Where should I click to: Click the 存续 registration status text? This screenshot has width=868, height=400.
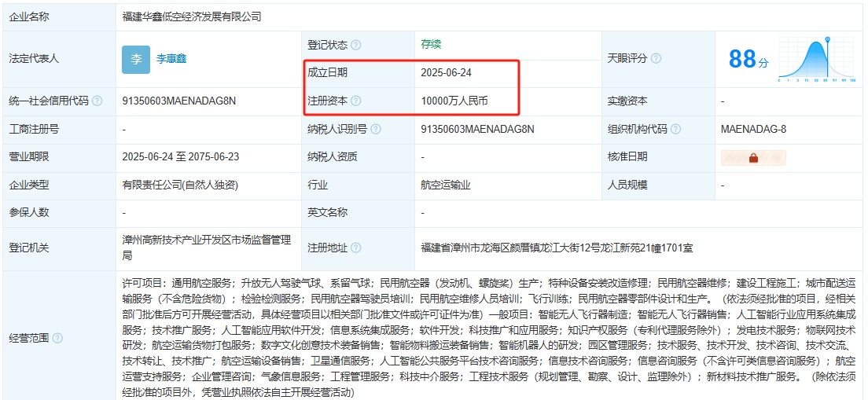[431, 45]
